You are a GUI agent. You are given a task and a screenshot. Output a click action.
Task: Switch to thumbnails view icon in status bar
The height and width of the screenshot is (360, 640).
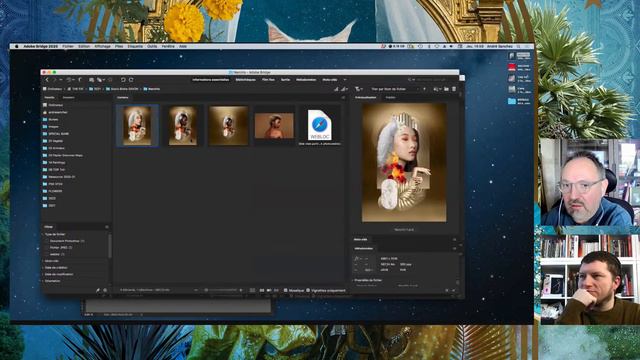point(262,290)
